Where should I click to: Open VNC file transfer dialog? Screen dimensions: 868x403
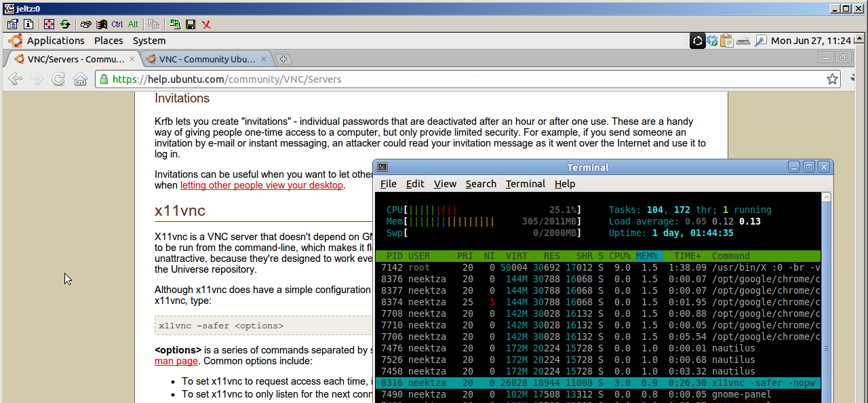coord(154,24)
